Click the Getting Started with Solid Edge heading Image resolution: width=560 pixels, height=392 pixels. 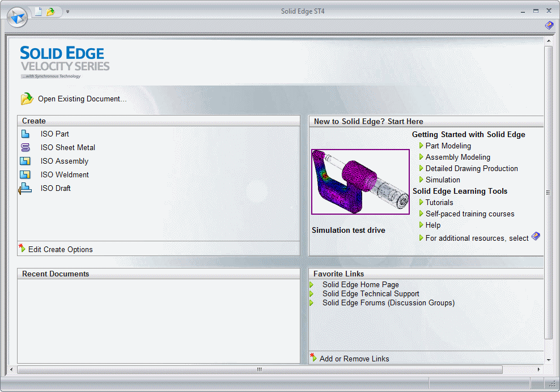click(469, 135)
